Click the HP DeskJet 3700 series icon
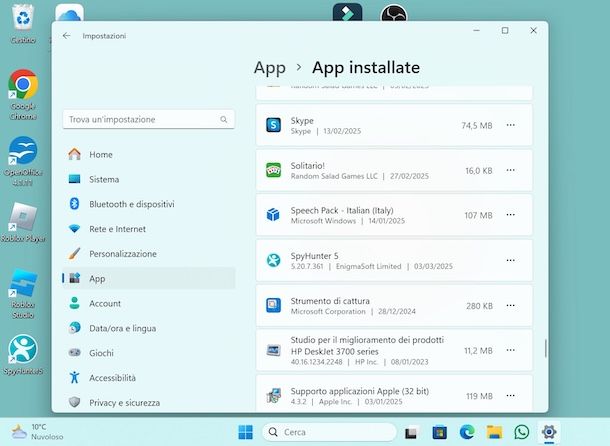Image resolution: width=610 pixels, height=446 pixels. tap(273, 350)
